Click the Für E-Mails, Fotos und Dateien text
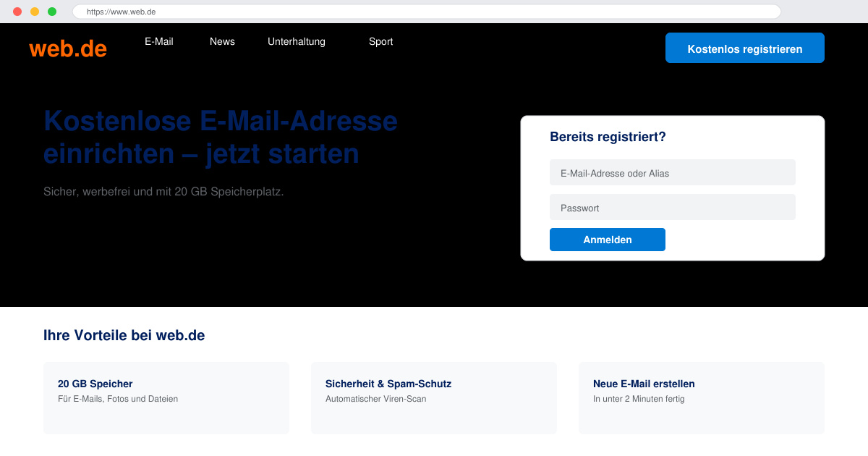868x456 pixels. pos(118,399)
